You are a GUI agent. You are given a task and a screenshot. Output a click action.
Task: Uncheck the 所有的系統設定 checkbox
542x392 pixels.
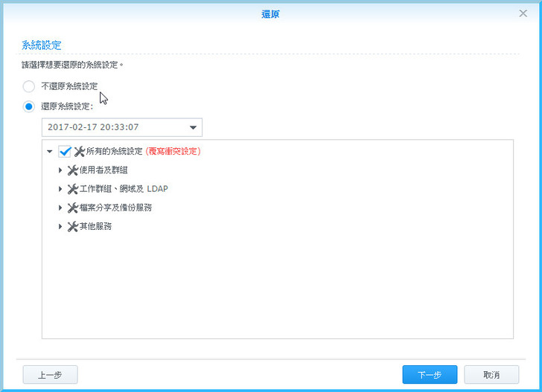point(65,151)
